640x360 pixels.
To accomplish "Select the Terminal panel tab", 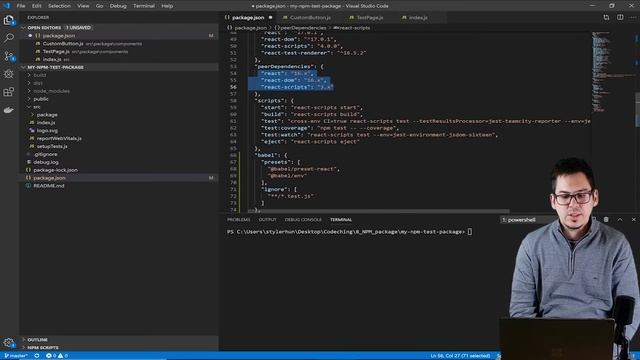I will coord(341,220).
